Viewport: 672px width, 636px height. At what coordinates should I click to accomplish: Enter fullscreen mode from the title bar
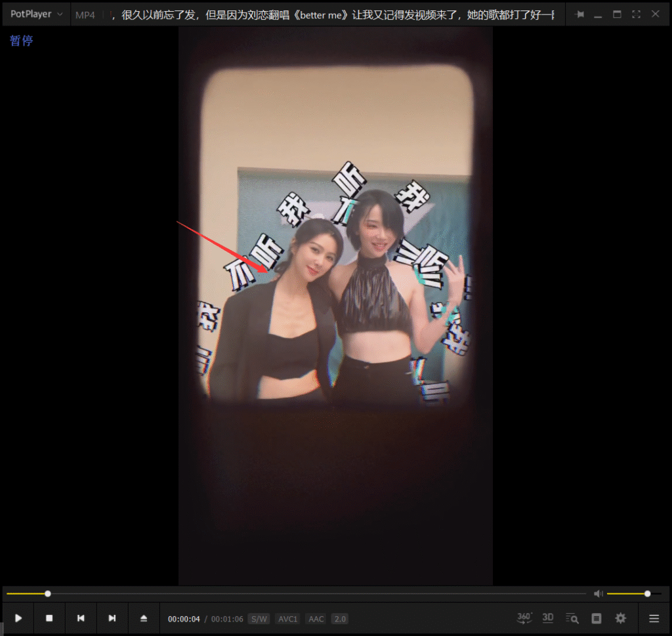636,14
